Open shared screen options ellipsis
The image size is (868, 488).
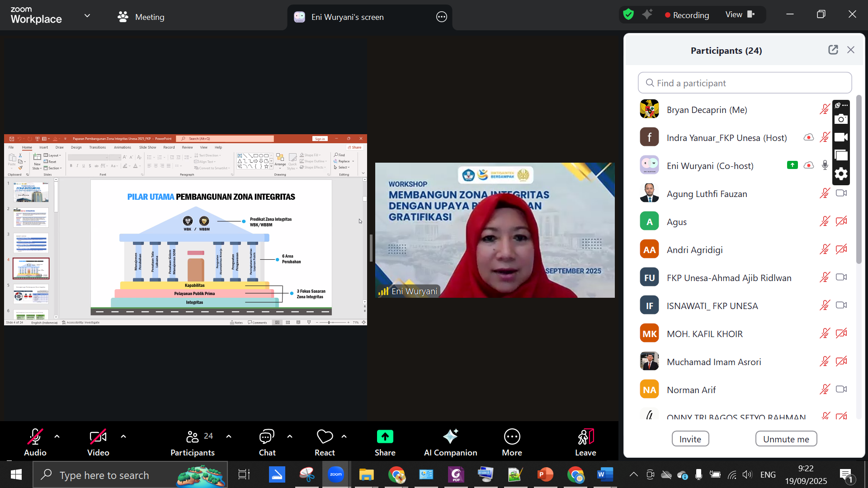coord(441,17)
